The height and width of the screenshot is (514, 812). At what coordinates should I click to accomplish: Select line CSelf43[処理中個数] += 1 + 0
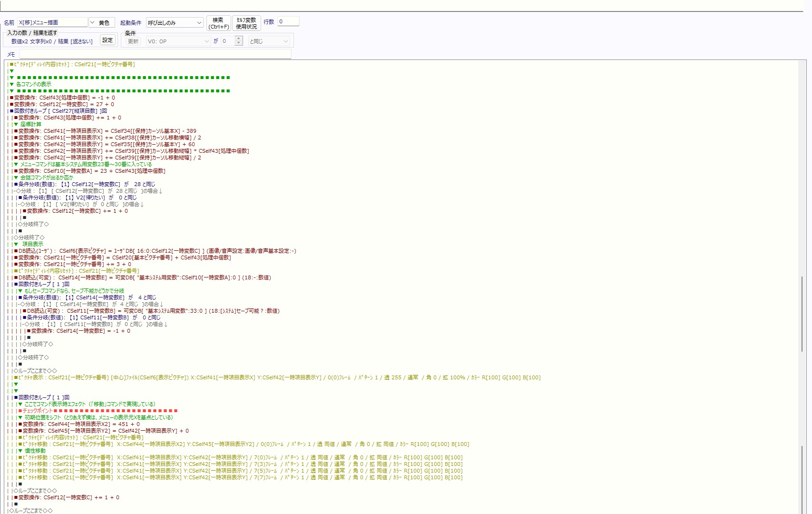(69, 118)
